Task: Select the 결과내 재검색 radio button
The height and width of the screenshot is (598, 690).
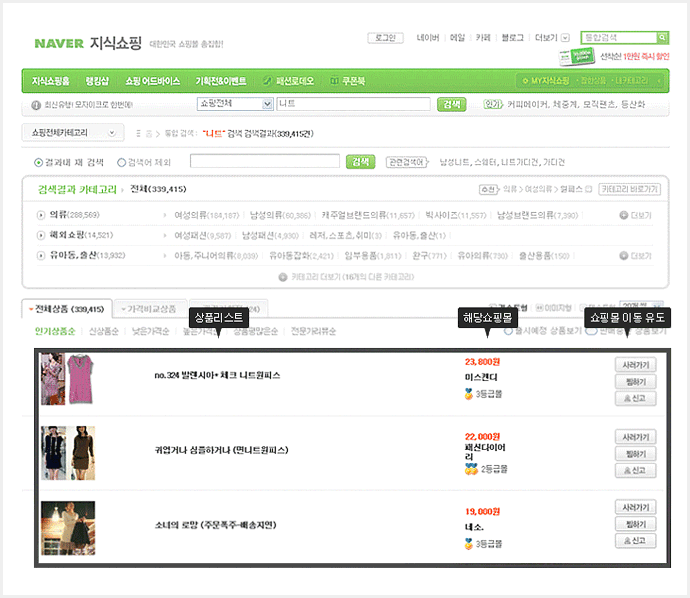Action: click(x=38, y=162)
